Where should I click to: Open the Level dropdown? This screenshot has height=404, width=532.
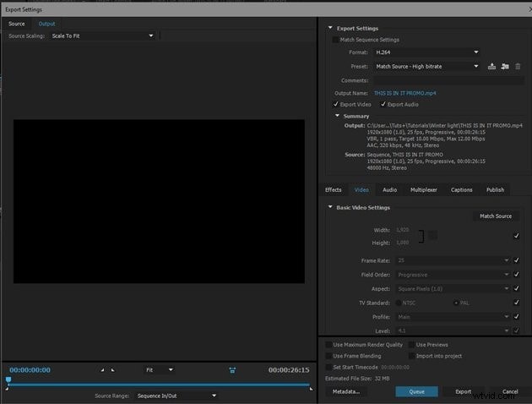pos(453,330)
